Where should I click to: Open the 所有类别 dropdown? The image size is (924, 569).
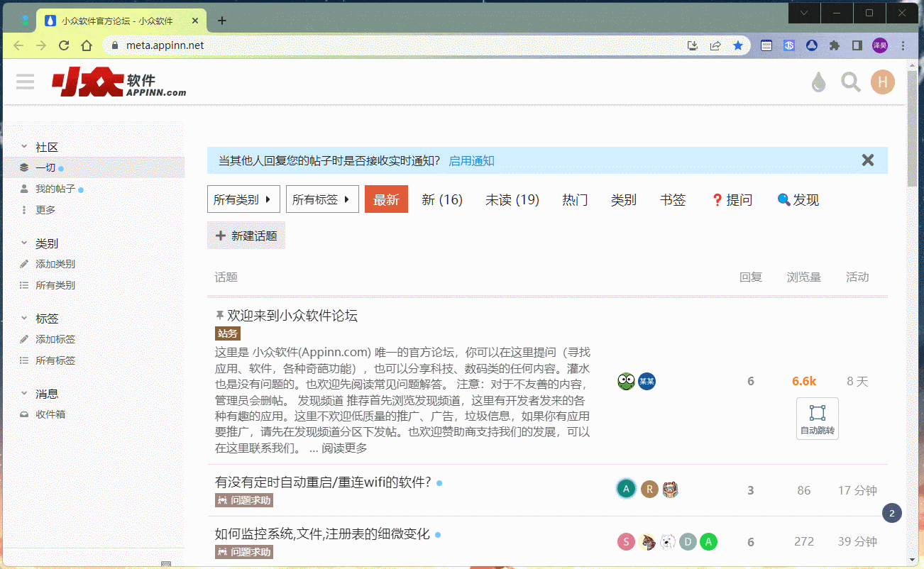point(243,199)
